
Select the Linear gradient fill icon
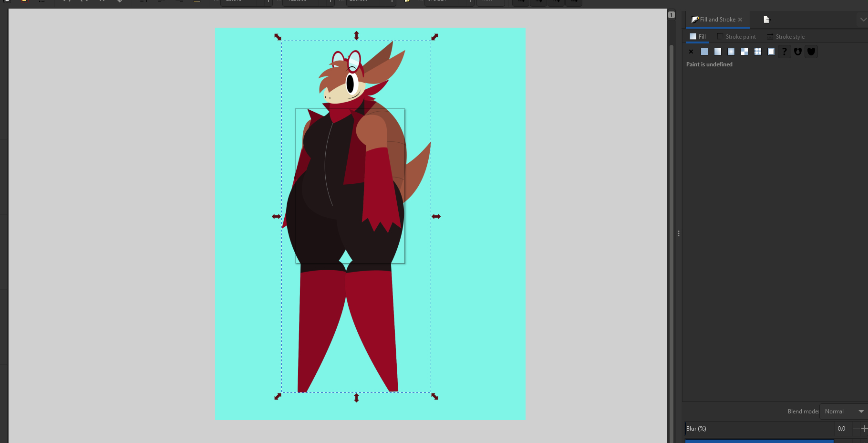point(718,52)
